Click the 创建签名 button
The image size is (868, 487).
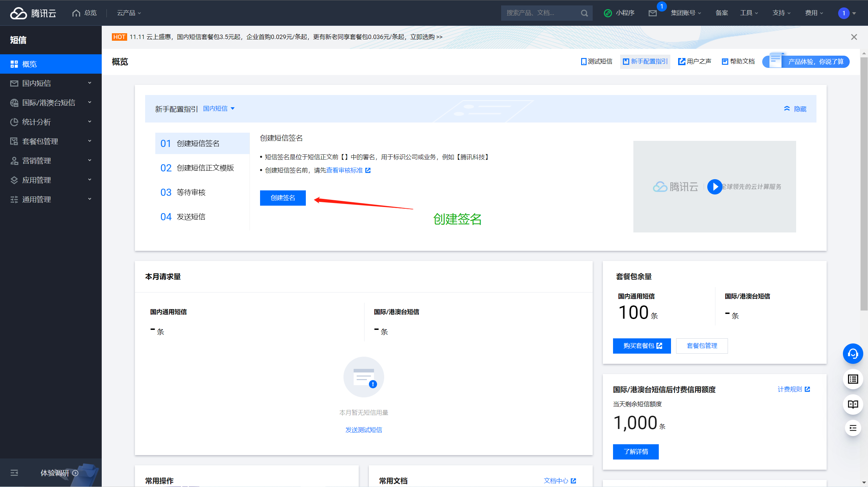pyautogui.click(x=283, y=198)
